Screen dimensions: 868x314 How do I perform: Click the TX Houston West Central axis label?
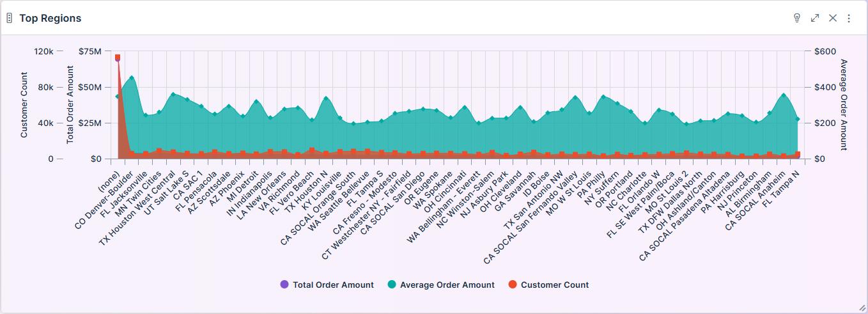(x=138, y=205)
